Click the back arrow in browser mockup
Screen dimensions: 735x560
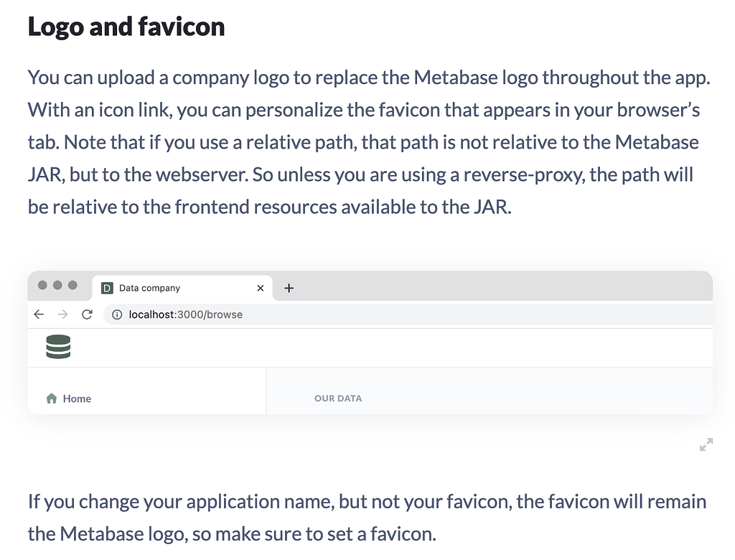point(39,314)
